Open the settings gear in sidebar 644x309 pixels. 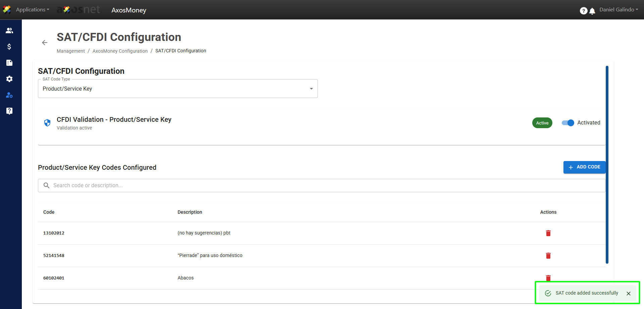pos(9,79)
